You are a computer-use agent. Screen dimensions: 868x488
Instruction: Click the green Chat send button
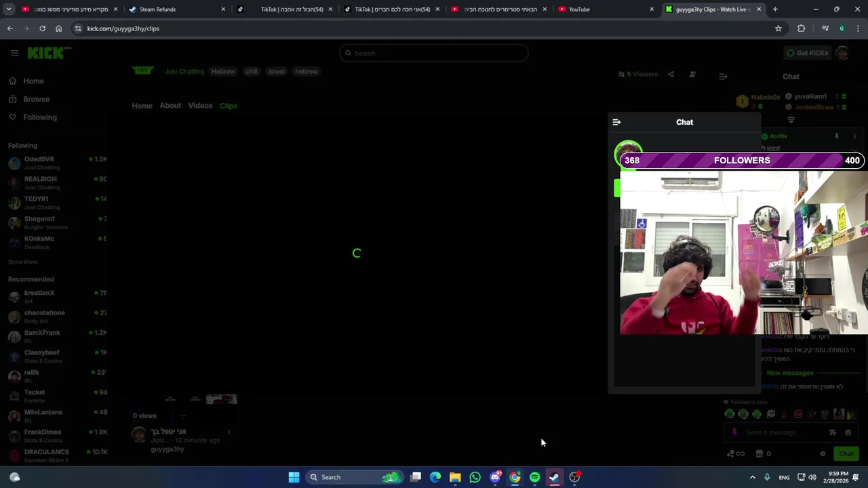846,454
